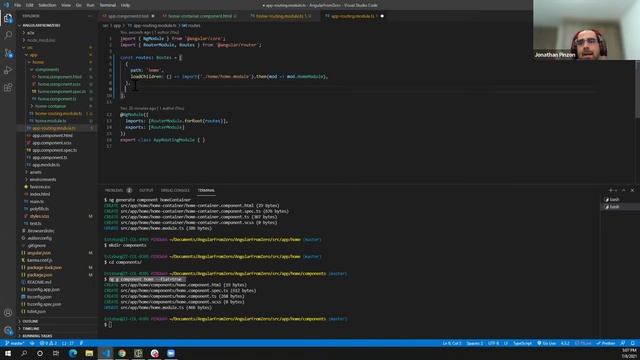Open Cortana circle on the taskbar
Viewport: 640px width, 360px height.
pos(40,353)
